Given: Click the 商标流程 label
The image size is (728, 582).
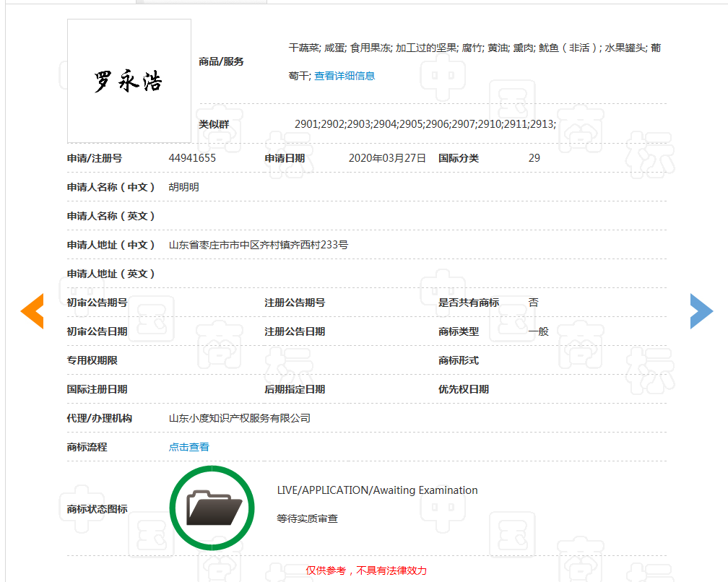Looking at the screenshot, I should 87,447.
